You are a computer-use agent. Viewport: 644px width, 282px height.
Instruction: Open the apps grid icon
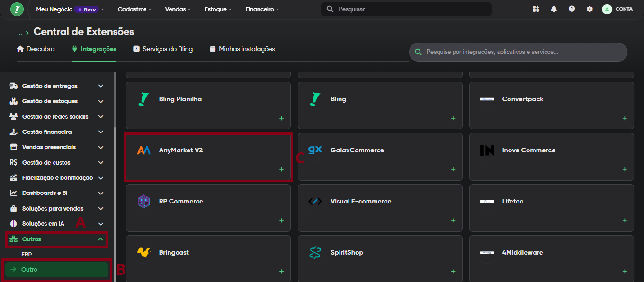coord(536,9)
